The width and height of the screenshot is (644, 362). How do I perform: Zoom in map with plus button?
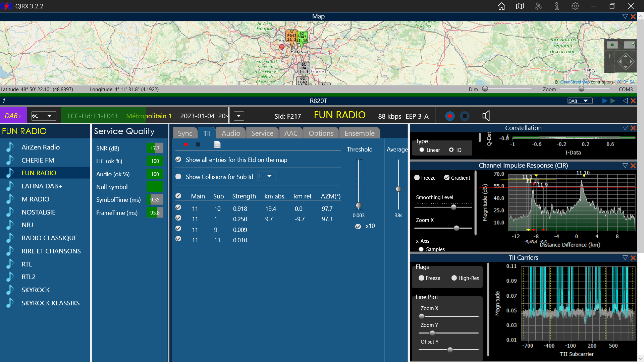coord(609,56)
